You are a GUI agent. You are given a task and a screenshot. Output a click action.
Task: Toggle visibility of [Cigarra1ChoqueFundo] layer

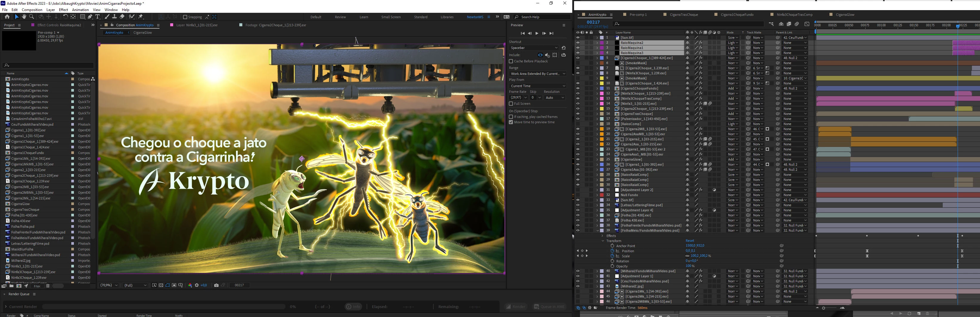(578, 88)
